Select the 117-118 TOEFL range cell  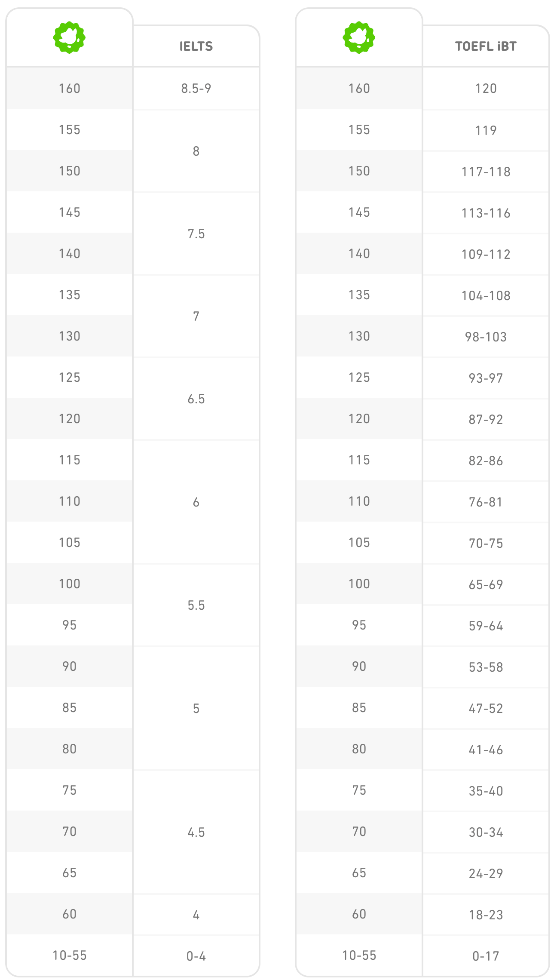pos(486,172)
